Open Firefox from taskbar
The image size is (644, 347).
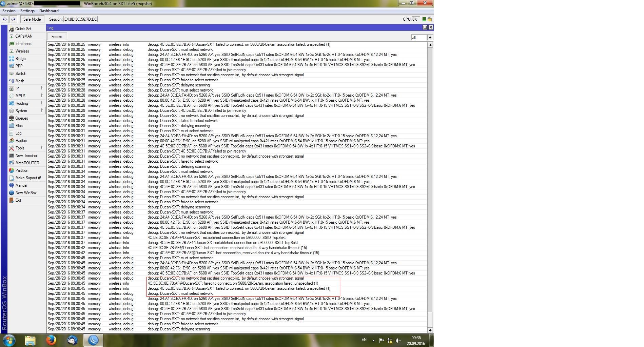click(x=51, y=340)
